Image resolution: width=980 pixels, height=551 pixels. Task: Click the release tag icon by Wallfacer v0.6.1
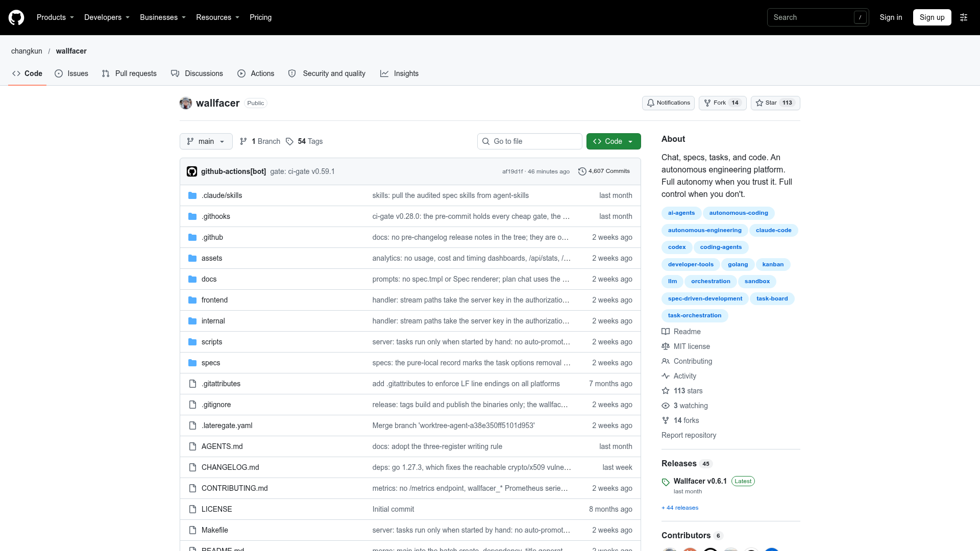[x=666, y=482]
